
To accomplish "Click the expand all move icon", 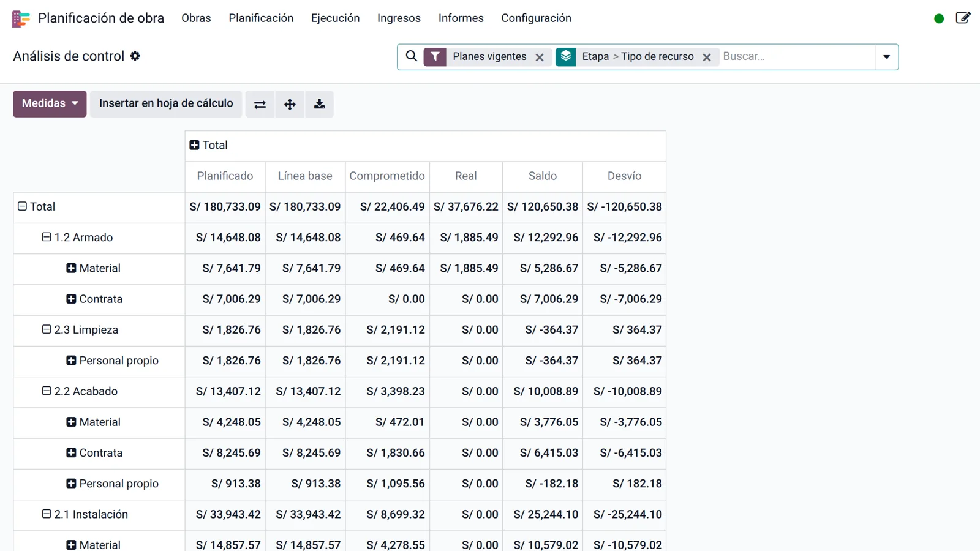I will click(290, 104).
